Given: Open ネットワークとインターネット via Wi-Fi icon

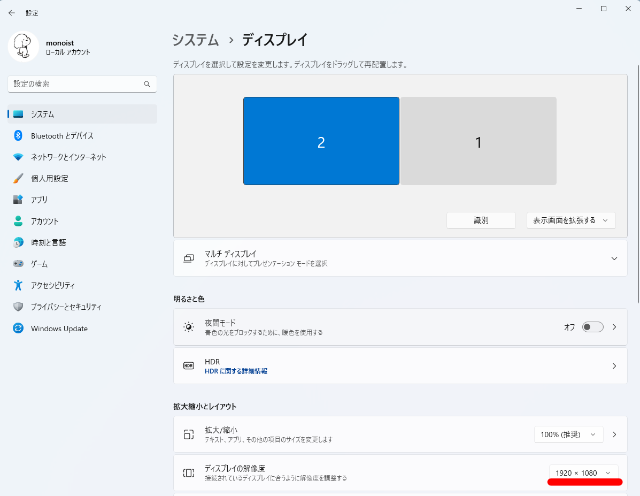Looking at the screenshot, I should (x=18, y=157).
